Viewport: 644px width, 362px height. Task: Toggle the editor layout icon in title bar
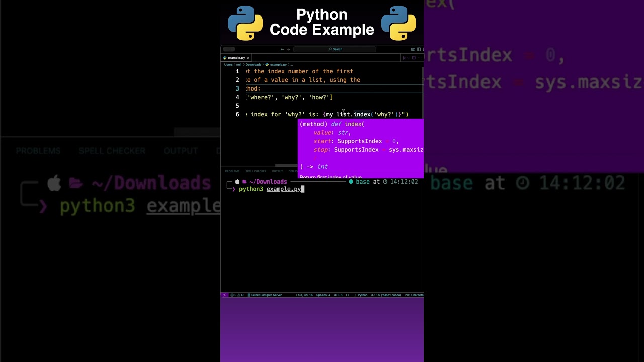pos(413,49)
